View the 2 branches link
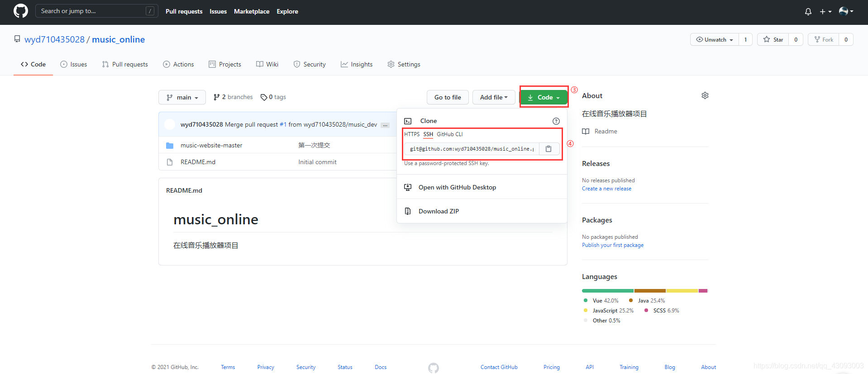Screen dimensions: 868x374 click(x=233, y=97)
